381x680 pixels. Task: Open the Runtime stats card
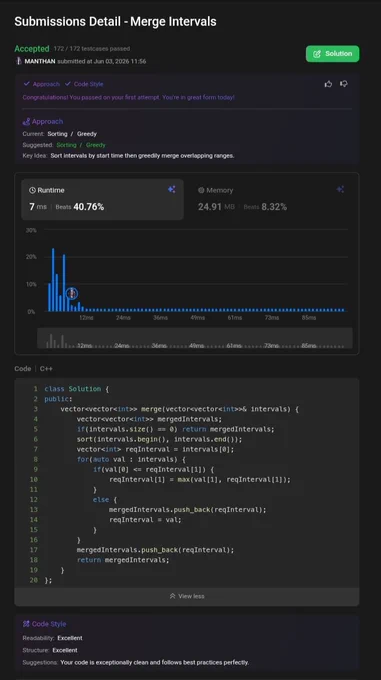[102, 199]
